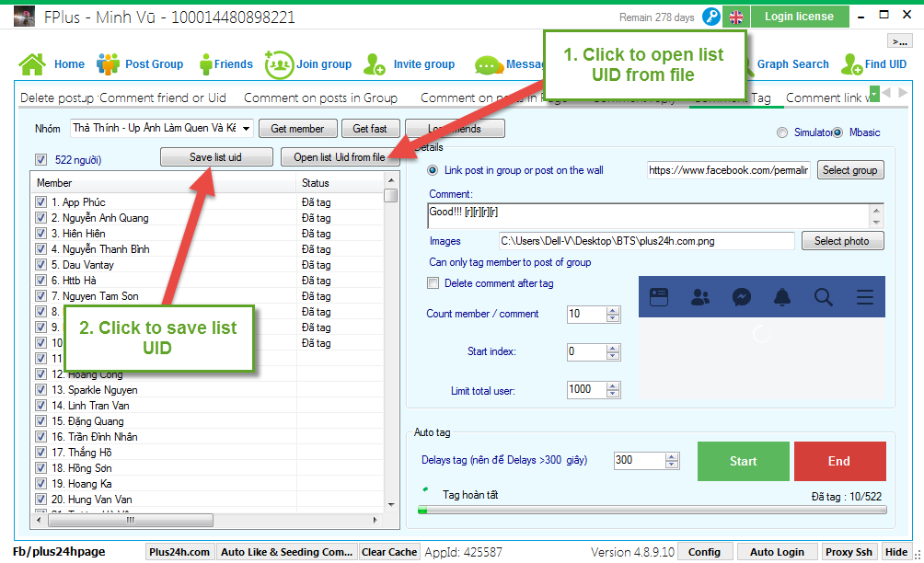Screen dimensions: 924x563
Task: Open the Post Group people icon
Action: tap(108, 64)
